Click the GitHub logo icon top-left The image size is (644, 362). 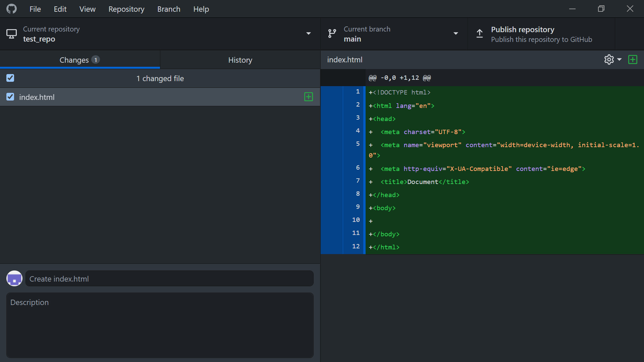[11, 9]
